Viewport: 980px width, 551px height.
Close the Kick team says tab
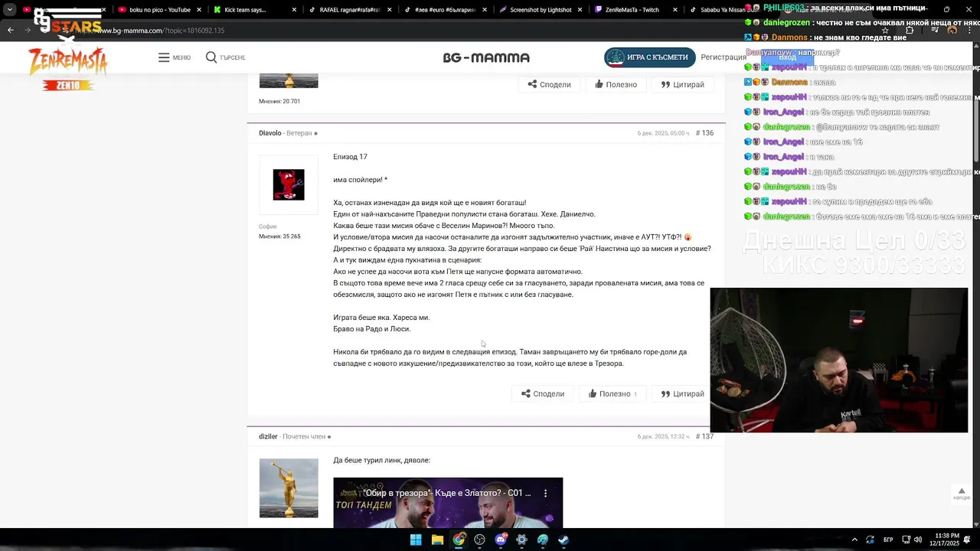coord(294,10)
